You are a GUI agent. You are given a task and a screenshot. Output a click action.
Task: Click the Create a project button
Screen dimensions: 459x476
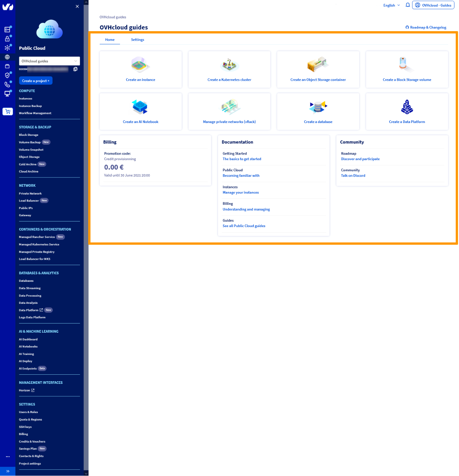pyautogui.click(x=35, y=80)
